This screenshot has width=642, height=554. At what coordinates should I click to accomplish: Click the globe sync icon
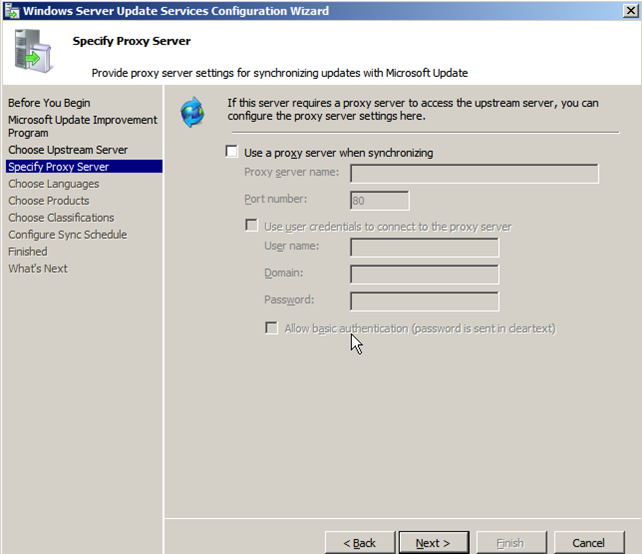pyautogui.click(x=192, y=112)
